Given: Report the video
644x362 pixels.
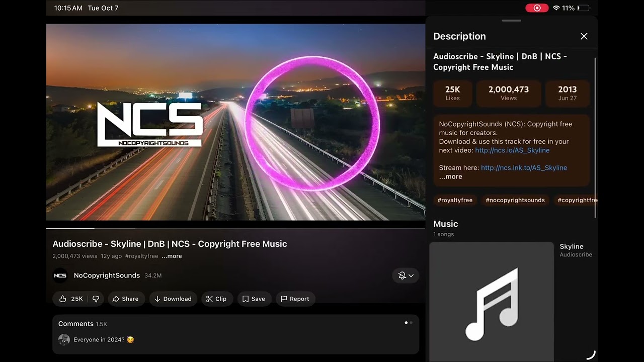Looking at the screenshot, I should 295,299.
